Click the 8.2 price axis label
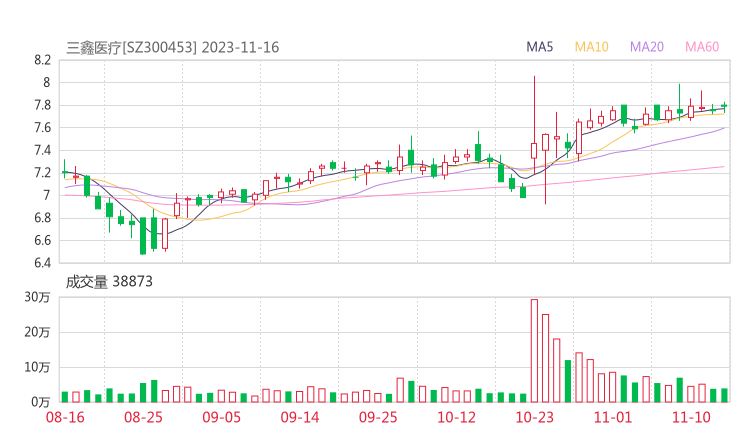The image size is (740, 440). point(42,60)
